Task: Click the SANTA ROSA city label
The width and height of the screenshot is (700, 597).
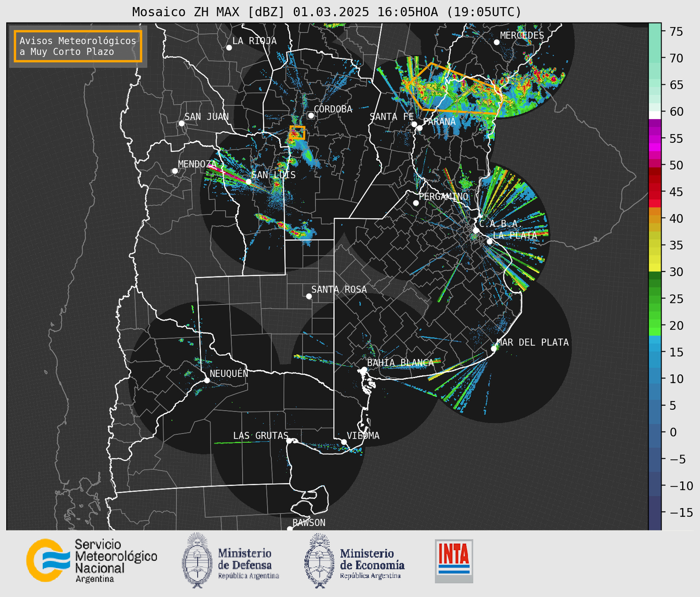Action: (x=339, y=289)
